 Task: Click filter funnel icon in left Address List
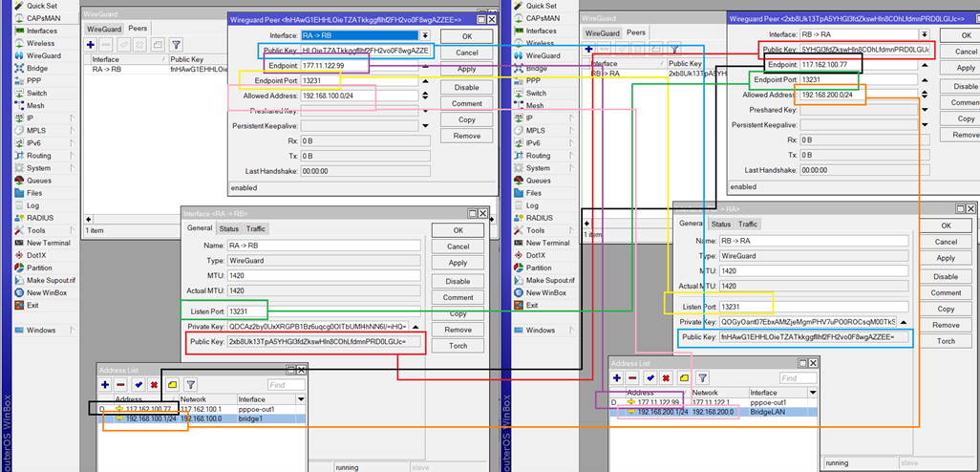(x=191, y=385)
